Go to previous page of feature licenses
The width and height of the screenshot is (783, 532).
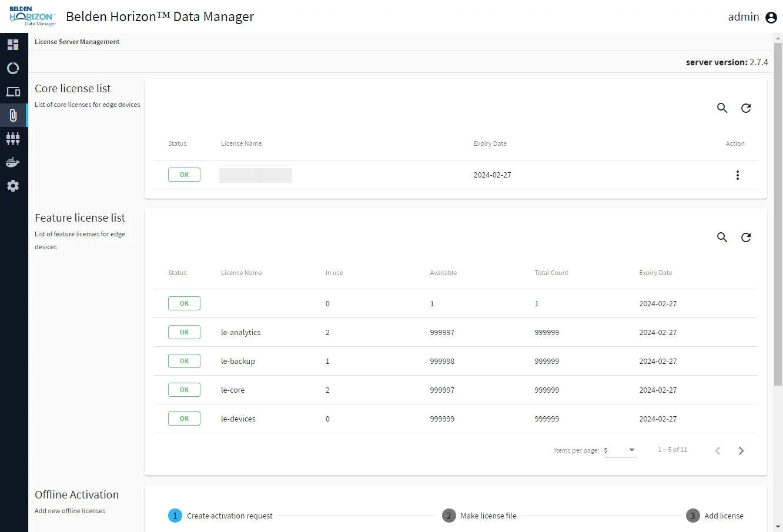[x=718, y=451]
